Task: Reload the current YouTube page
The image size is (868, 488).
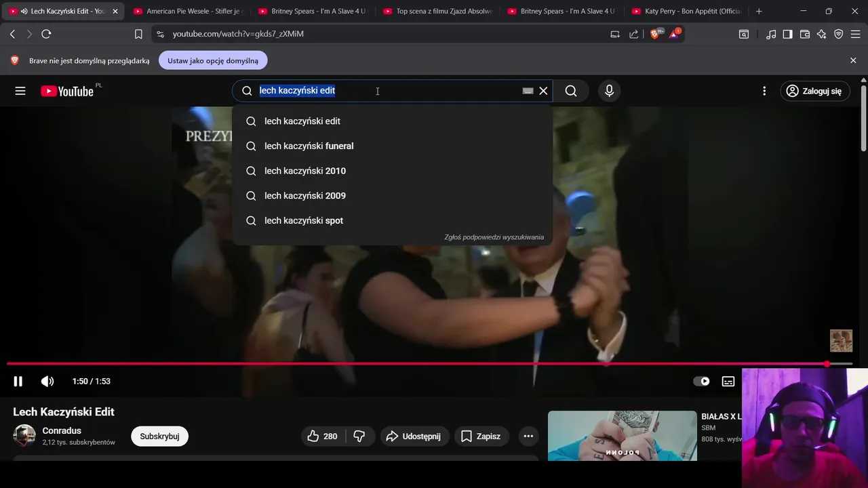Action: click(46, 34)
